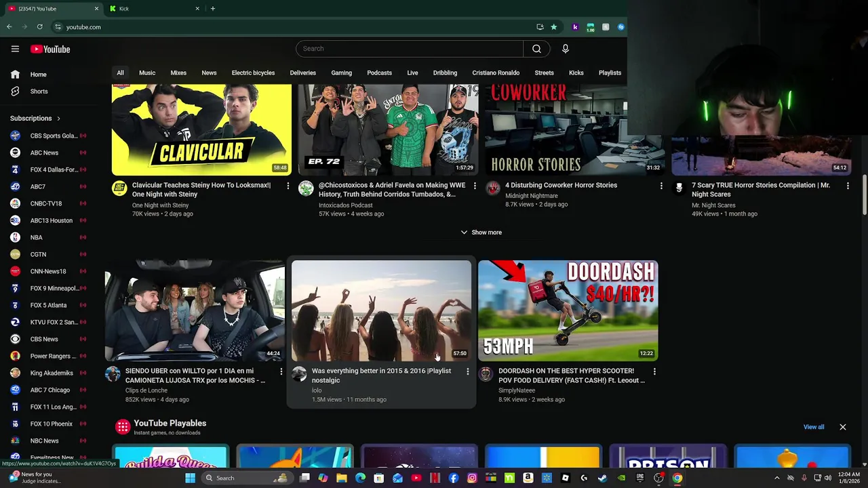Select the Electric bicycles filter chip
The width and height of the screenshot is (868, 488).
click(253, 73)
